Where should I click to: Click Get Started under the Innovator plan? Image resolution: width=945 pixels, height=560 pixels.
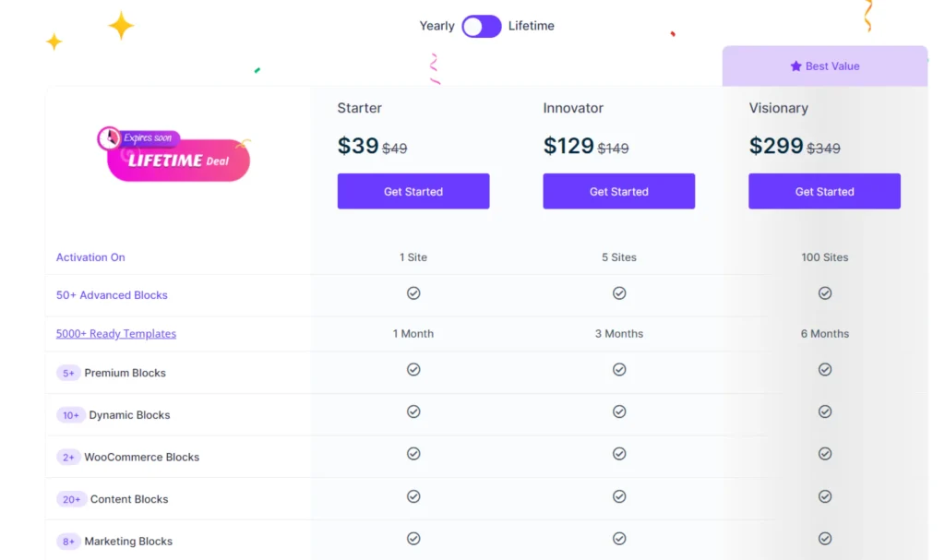pos(619,191)
